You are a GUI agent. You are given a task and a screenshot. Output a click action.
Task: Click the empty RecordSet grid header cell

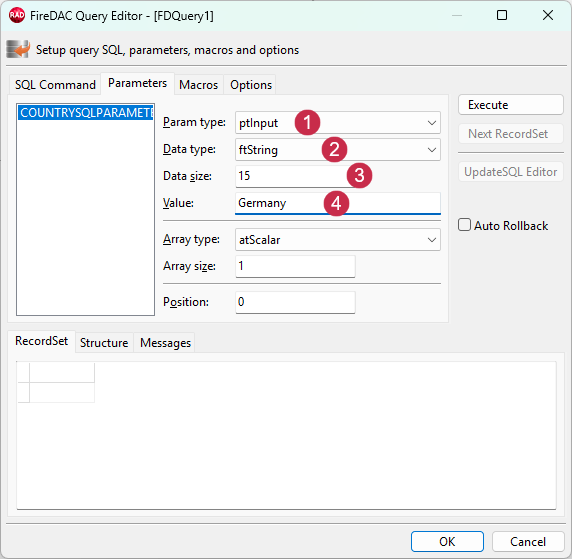click(62, 373)
